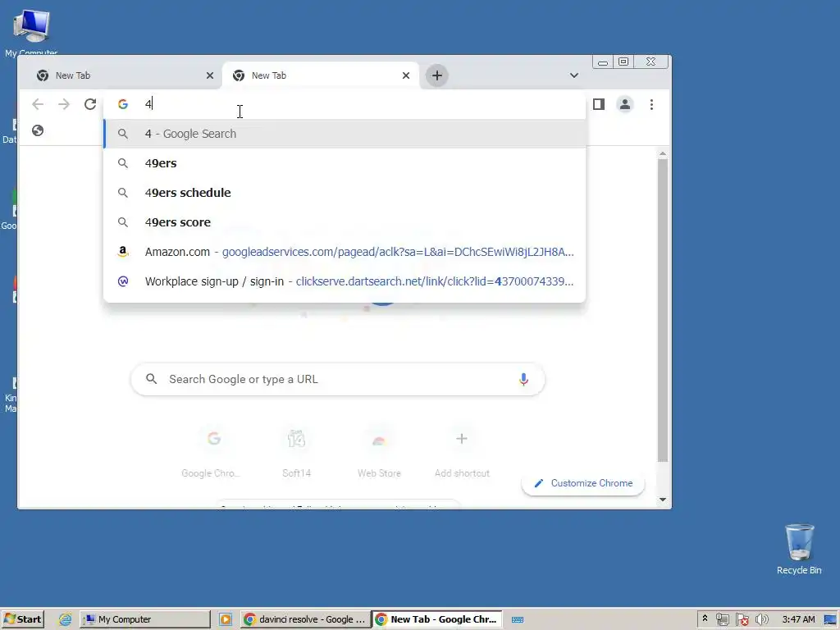
Task: Click the security alert tray icon
Action: click(x=742, y=620)
